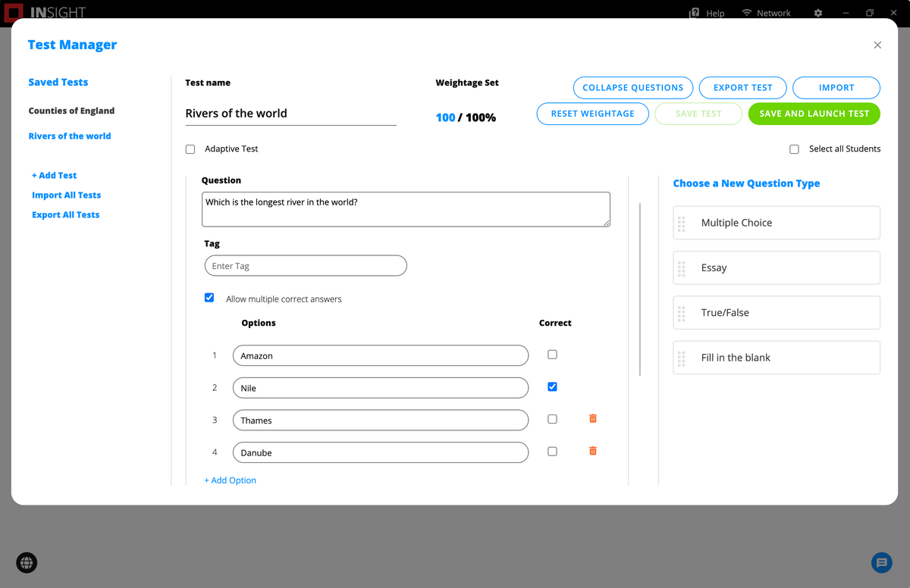Click the drag handle beside Fill in the blank
The image size is (910, 588).
click(682, 358)
